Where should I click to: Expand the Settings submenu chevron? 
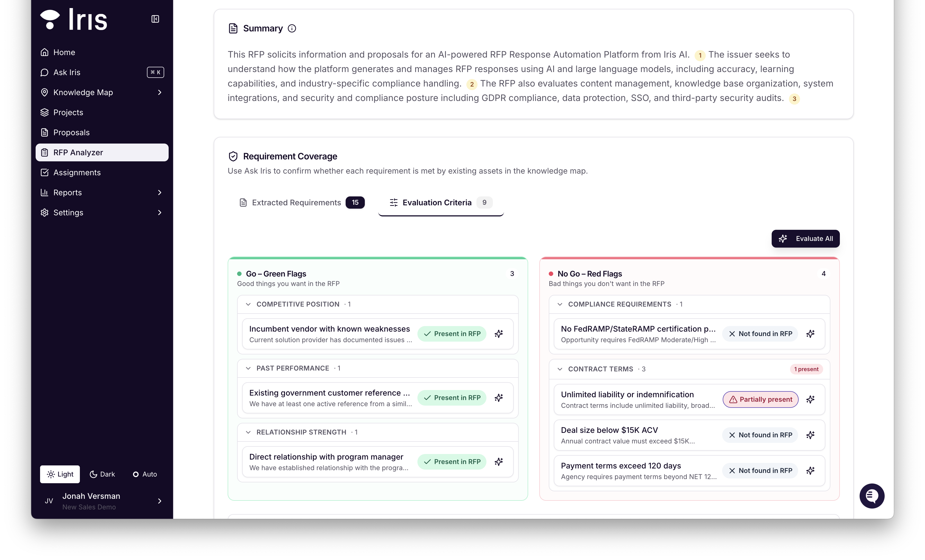point(159,213)
